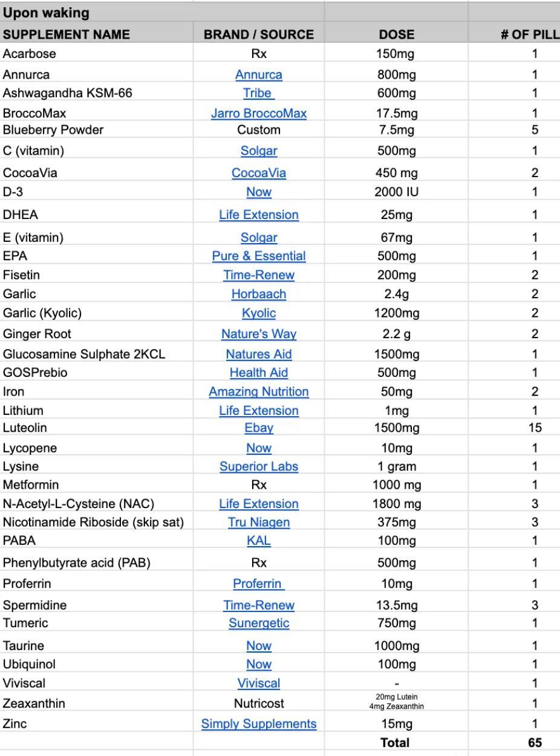Open the Superior Labs link
The width and height of the screenshot is (560, 756).
coord(258,466)
